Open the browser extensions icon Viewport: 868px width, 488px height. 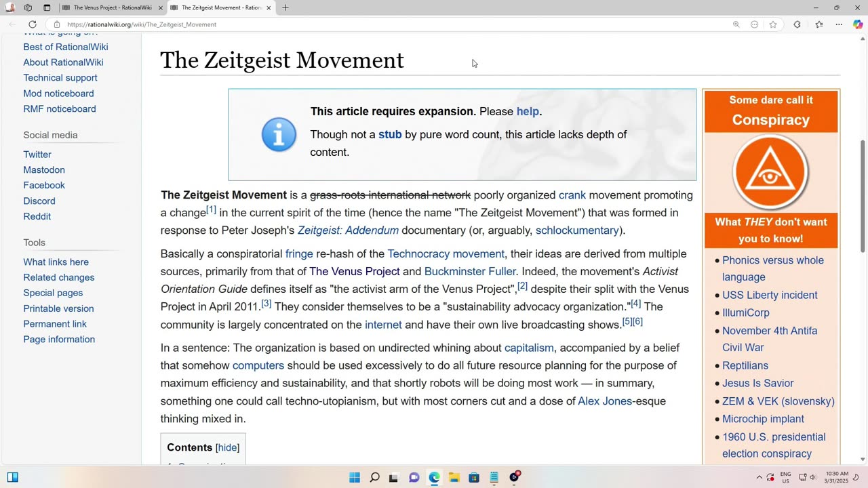point(797,24)
